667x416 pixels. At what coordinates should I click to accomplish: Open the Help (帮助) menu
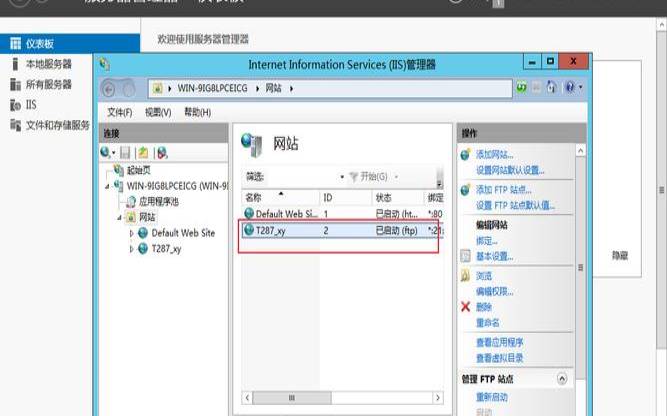tap(197, 112)
